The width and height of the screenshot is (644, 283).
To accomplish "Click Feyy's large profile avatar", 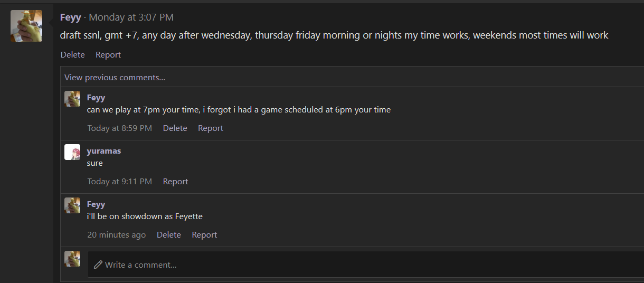I will click(x=26, y=26).
